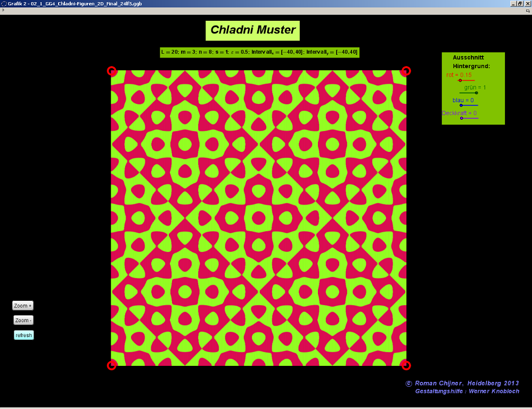Image resolution: width=532 pixels, height=409 pixels.
Task: Minimize the Grafik 2 window
Action: [513, 3]
